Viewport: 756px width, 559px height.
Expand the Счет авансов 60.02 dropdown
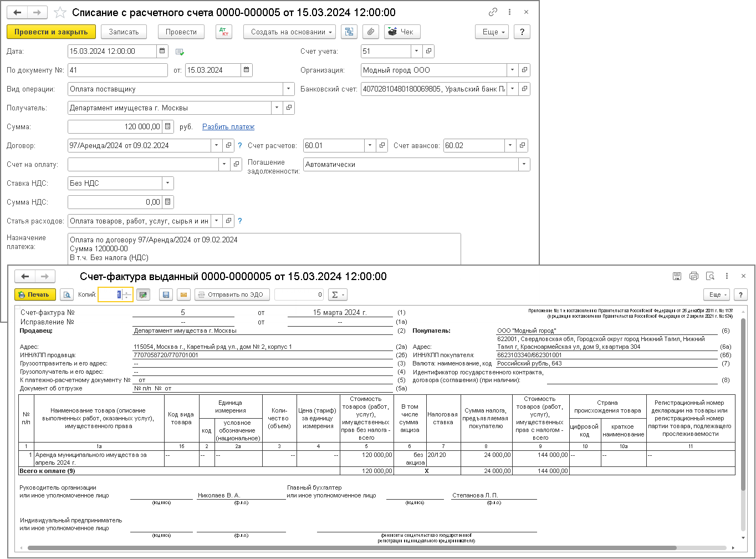[510, 146]
